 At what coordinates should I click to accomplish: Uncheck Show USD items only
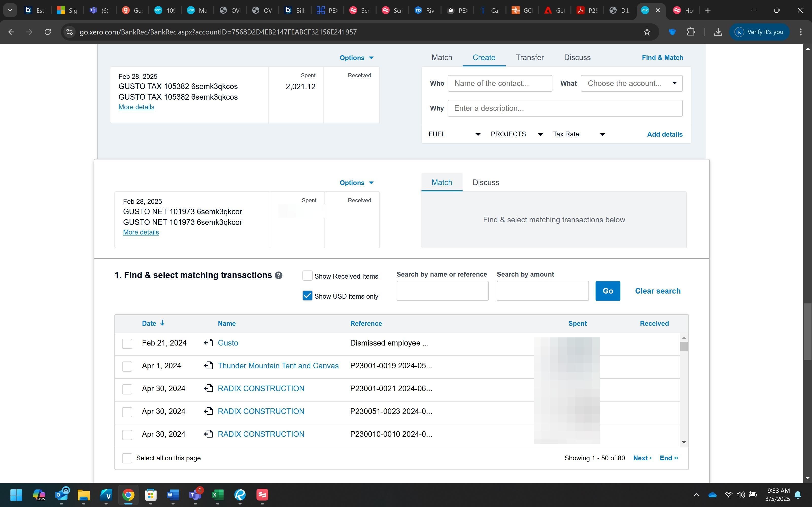coord(307,296)
